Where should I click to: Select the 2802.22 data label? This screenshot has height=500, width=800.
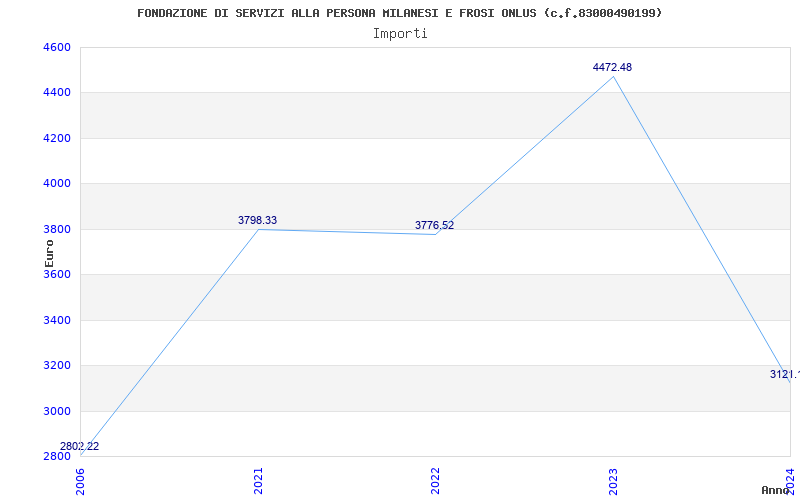80,446
